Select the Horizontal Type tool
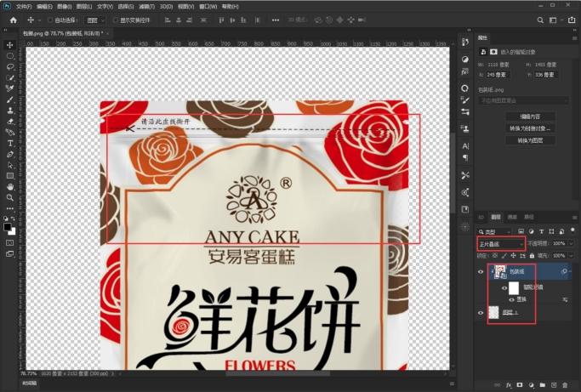The image size is (581, 392). click(x=10, y=144)
